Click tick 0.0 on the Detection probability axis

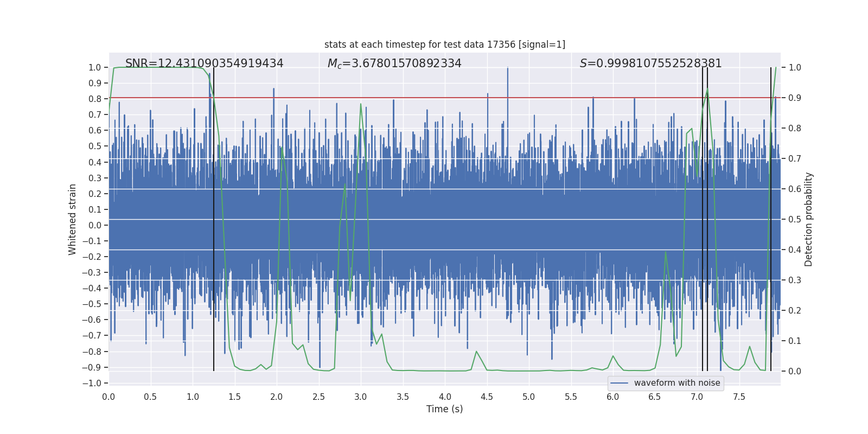[x=795, y=371]
